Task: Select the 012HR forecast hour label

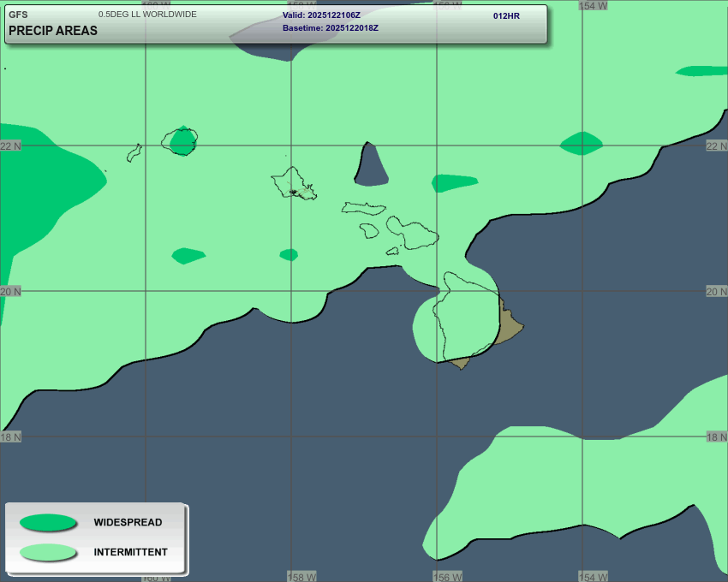Action: pos(506,16)
